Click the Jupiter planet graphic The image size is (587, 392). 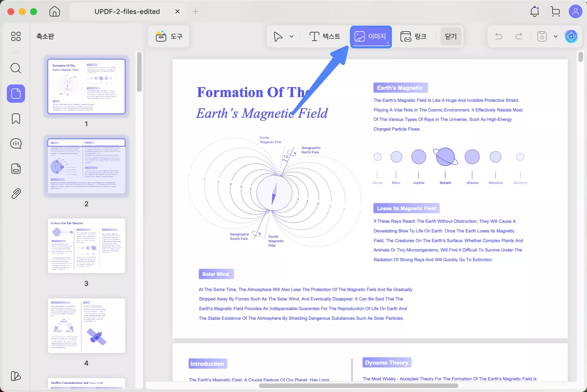click(x=418, y=157)
